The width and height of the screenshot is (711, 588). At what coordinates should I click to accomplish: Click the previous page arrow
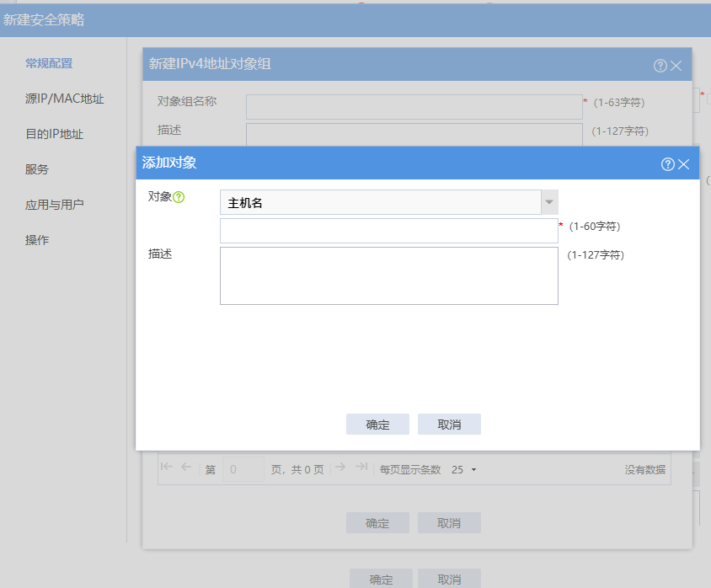point(186,468)
